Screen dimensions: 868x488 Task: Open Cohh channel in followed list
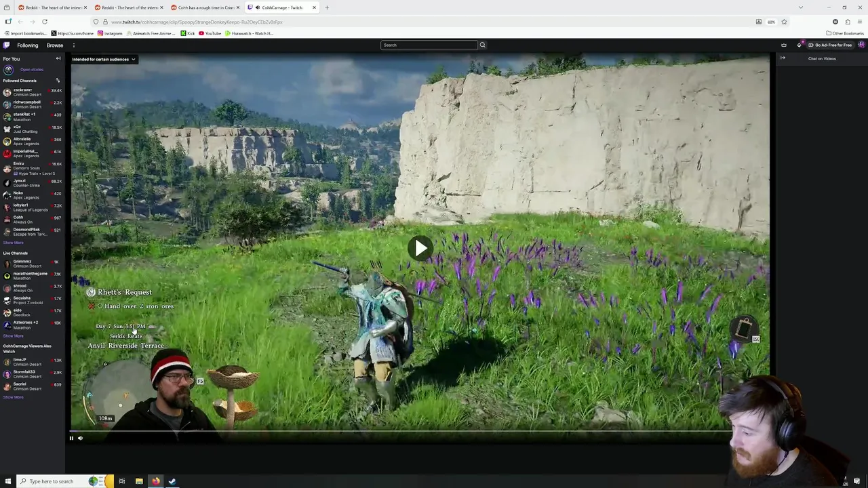[x=33, y=220]
